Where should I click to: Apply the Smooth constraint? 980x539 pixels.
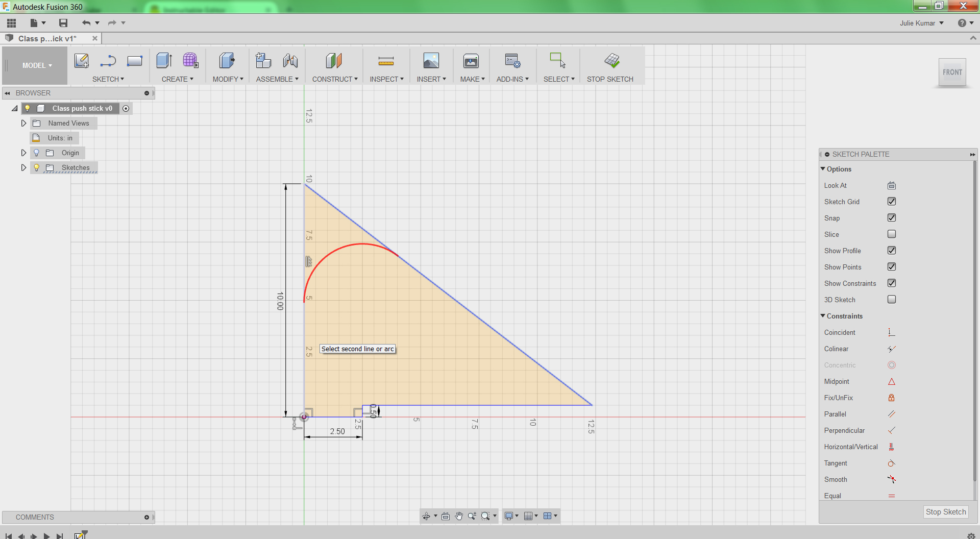[x=892, y=480]
